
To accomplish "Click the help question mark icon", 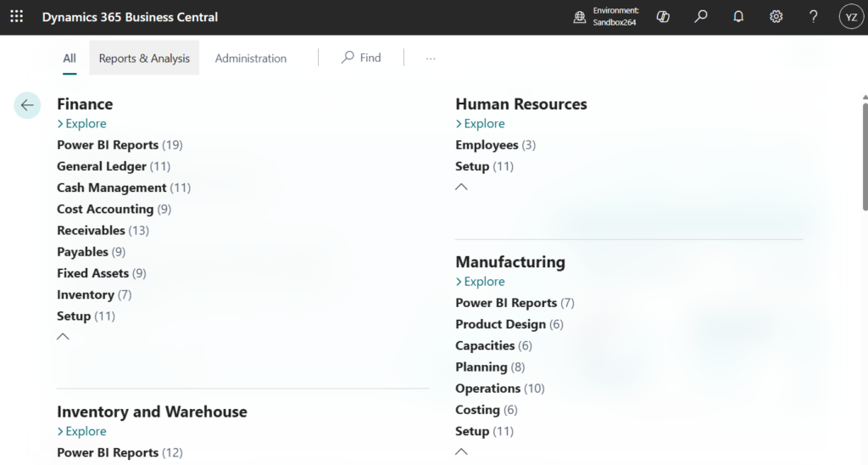I will click(x=813, y=17).
